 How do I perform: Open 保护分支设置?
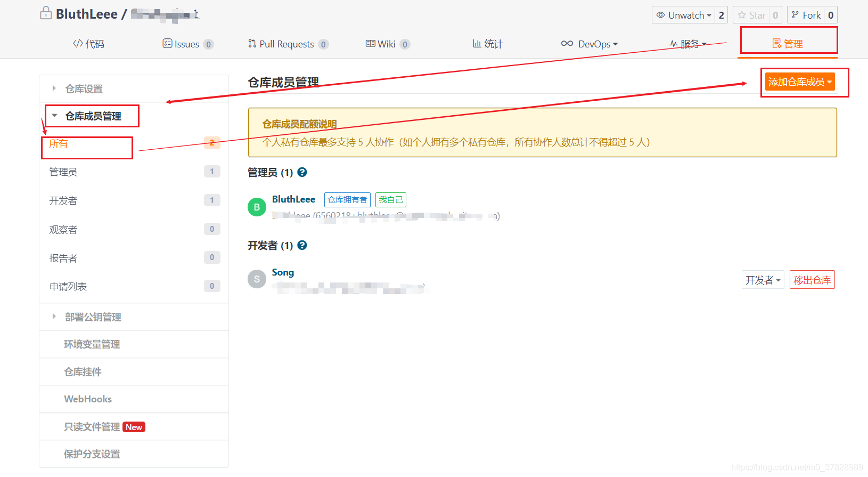[x=134, y=454]
